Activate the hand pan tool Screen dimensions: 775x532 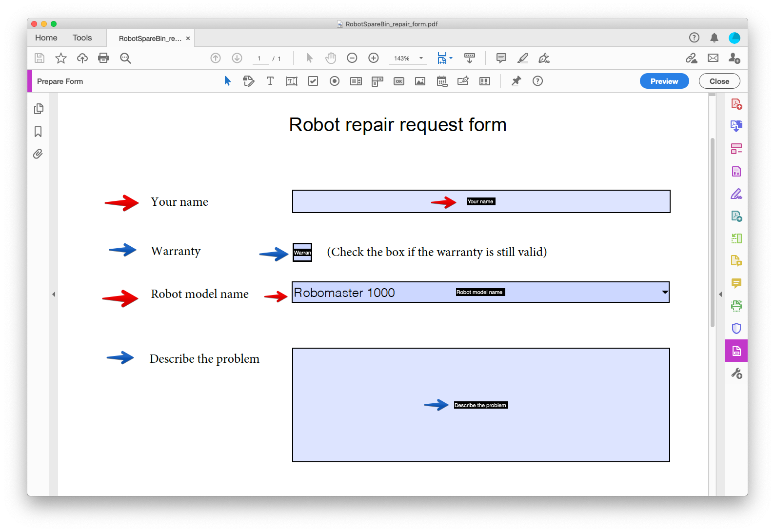331,58
